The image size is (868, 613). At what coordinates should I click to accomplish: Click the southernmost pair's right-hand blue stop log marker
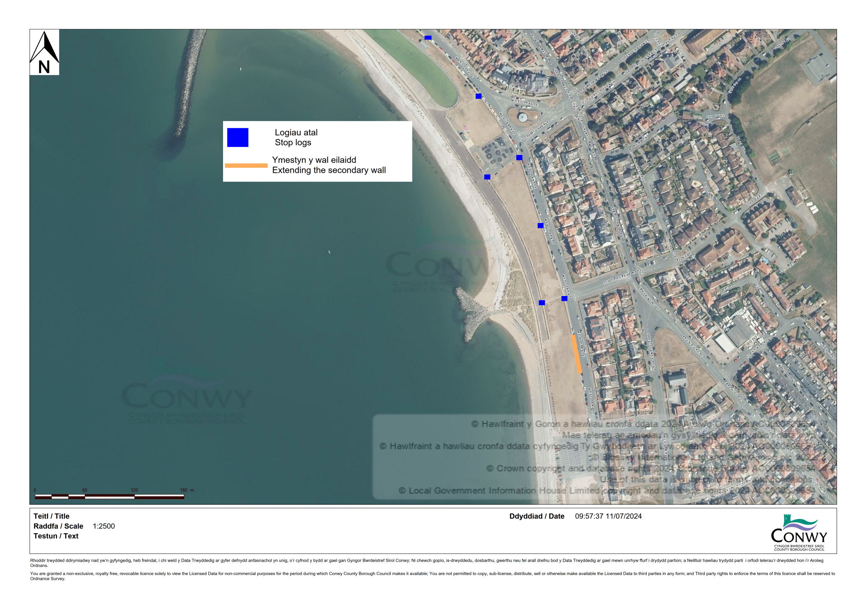(564, 298)
